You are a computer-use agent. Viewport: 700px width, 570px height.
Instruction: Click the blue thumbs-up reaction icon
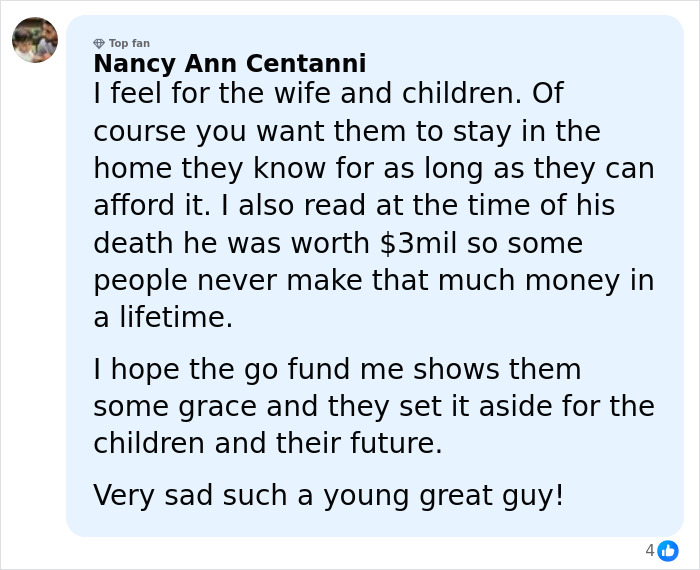[668, 550]
